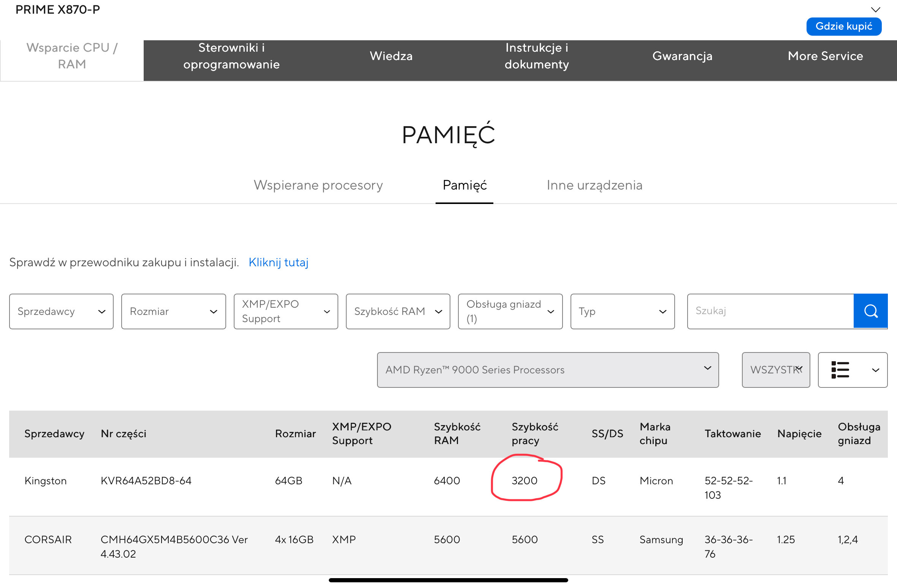The height and width of the screenshot is (588, 897).
Task: Click the N/A XMP/EXPO cell
Action: (342, 481)
